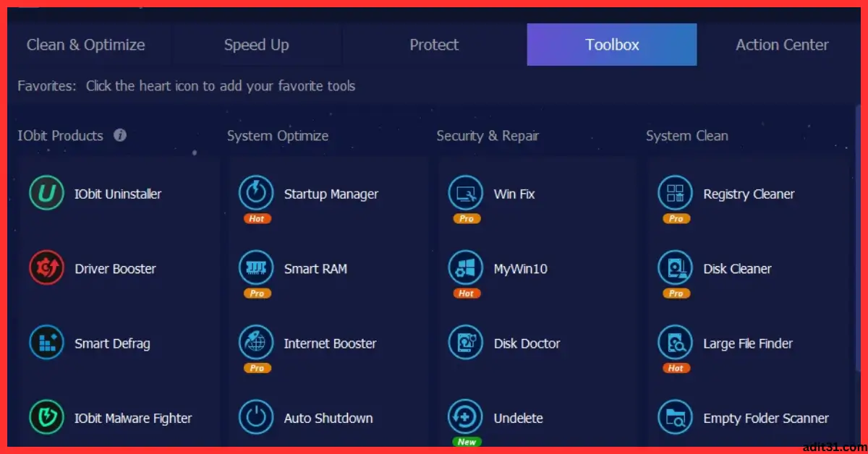The width and height of the screenshot is (868, 454).
Task: Click the Startup Manager label
Action: coord(331,194)
